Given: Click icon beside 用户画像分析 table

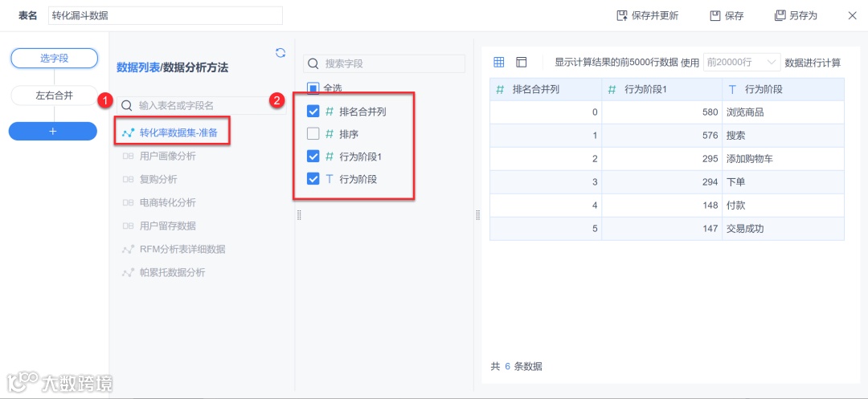Looking at the screenshot, I should coord(128,157).
